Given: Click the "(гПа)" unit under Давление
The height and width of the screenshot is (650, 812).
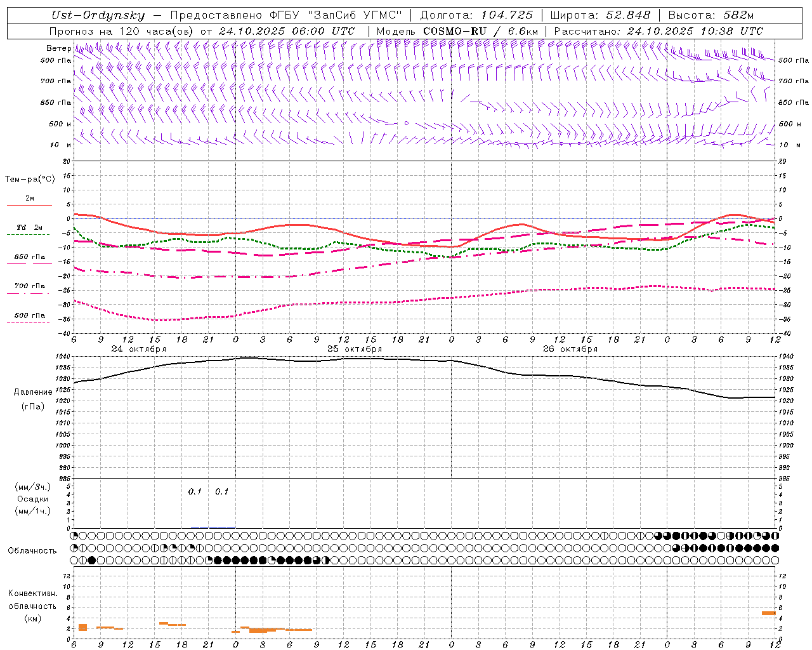Looking at the screenshot, I should tap(33, 406).
